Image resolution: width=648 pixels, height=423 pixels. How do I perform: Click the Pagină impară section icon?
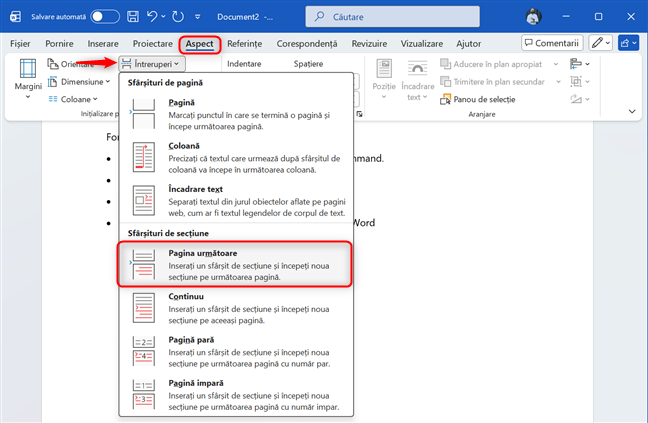(x=143, y=395)
